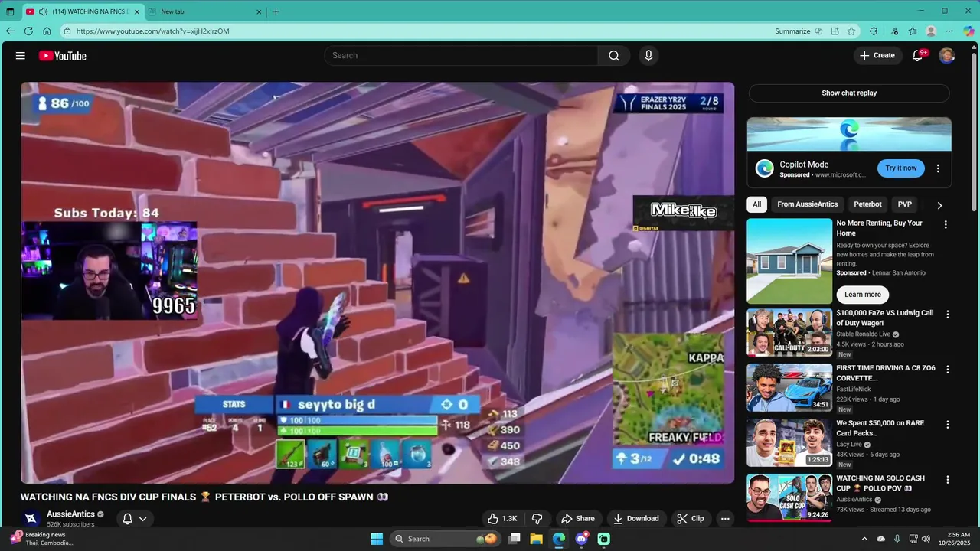Select the All filter chip

click(x=756, y=204)
